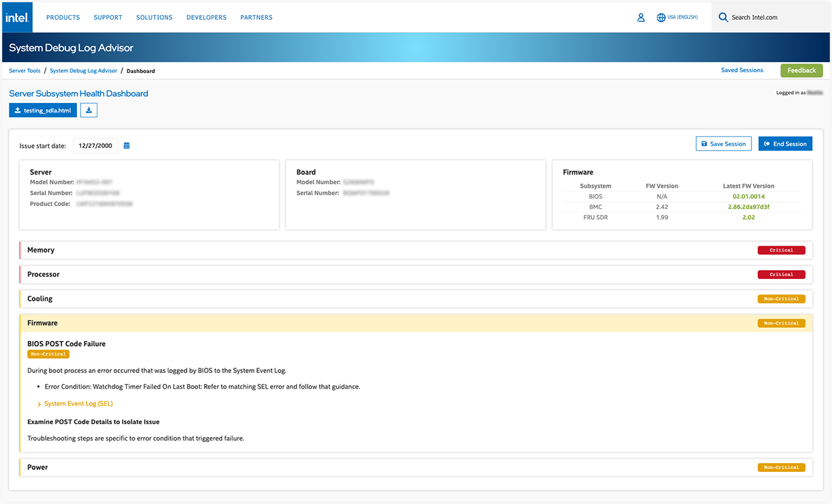Click the Feedback button
832x504 pixels.
click(801, 70)
